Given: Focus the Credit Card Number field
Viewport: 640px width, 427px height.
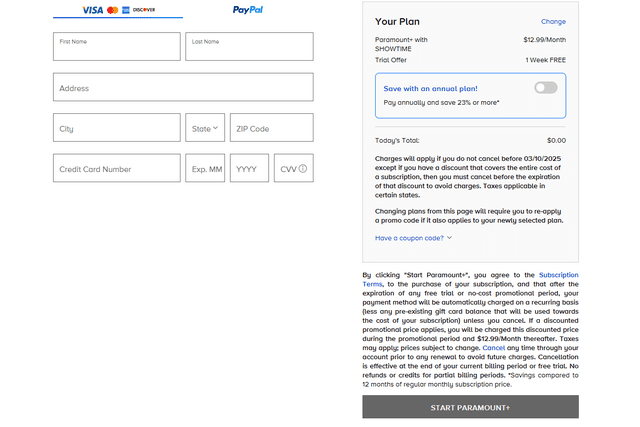Looking at the screenshot, I should (117, 169).
